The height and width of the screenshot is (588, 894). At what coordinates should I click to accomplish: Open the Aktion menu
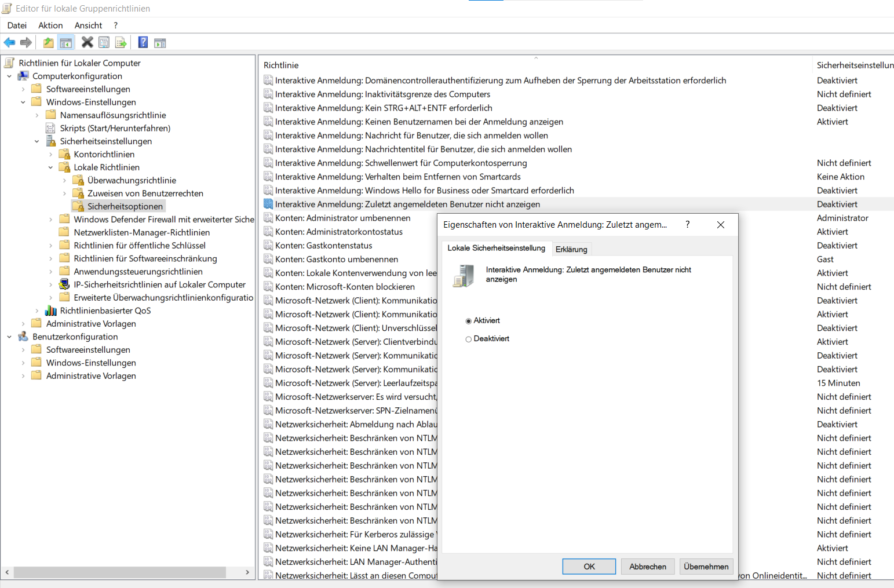[50, 25]
